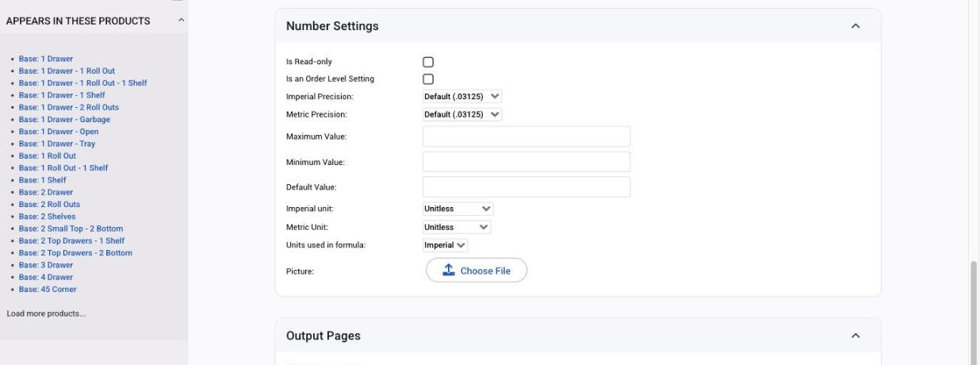980x365 pixels.
Task: Open the Base: 2 Shelves link
Action: [48, 217]
